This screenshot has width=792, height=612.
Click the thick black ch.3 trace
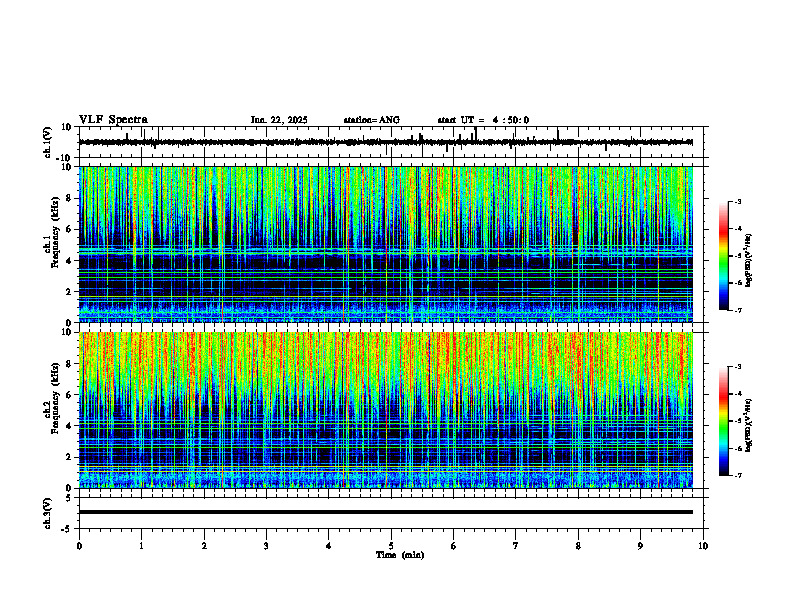385,512
